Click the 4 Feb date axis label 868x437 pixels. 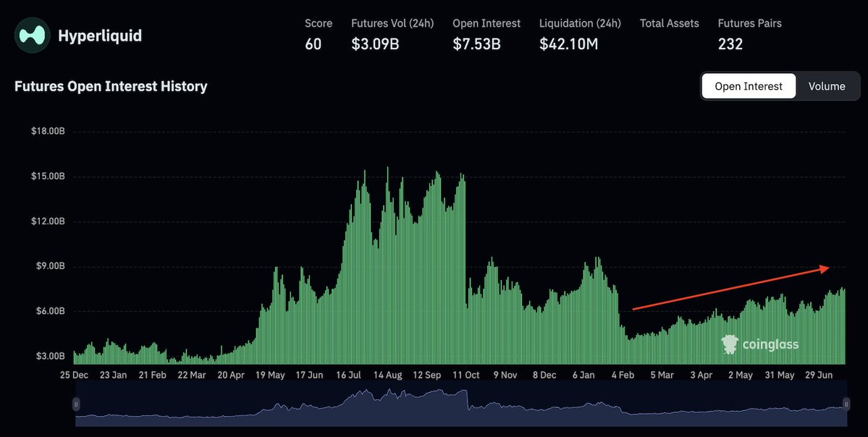click(623, 375)
